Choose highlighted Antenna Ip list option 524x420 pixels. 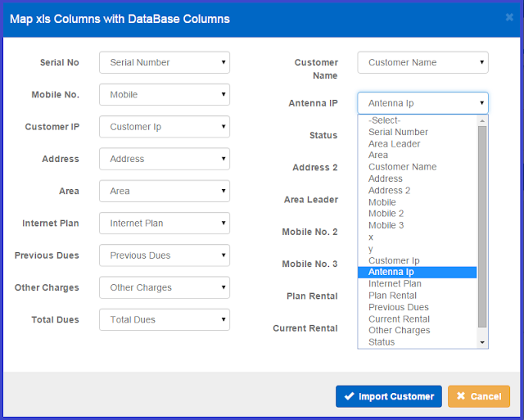point(417,272)
